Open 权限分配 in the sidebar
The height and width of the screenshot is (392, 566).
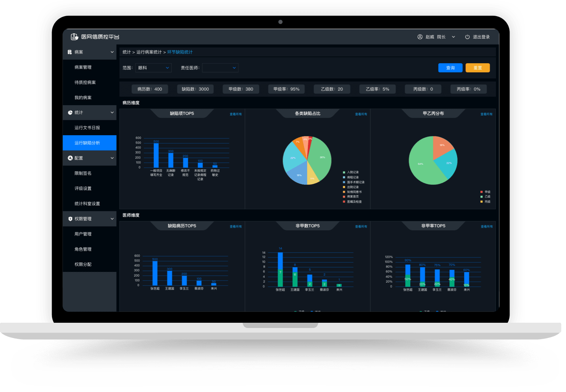pos(89,264)
